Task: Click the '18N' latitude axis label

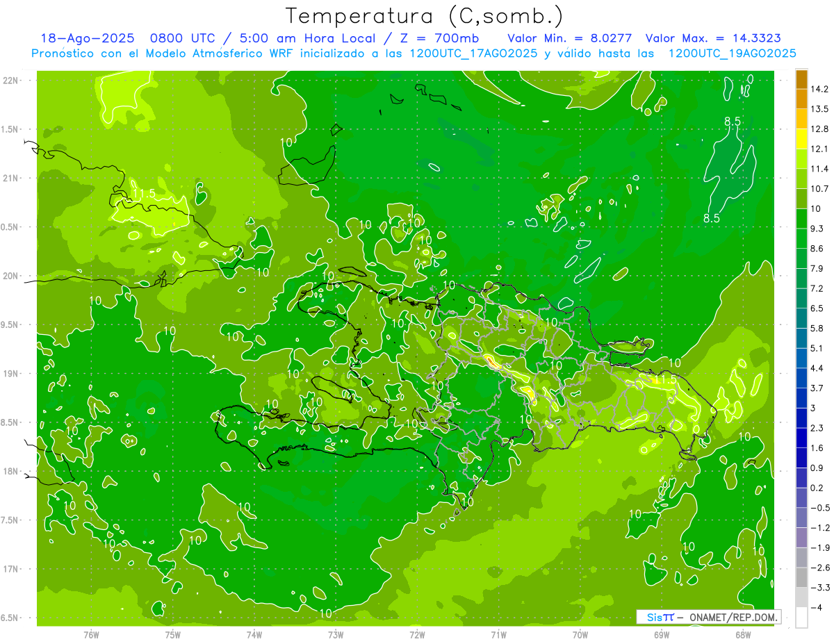Action: (10, 471)
